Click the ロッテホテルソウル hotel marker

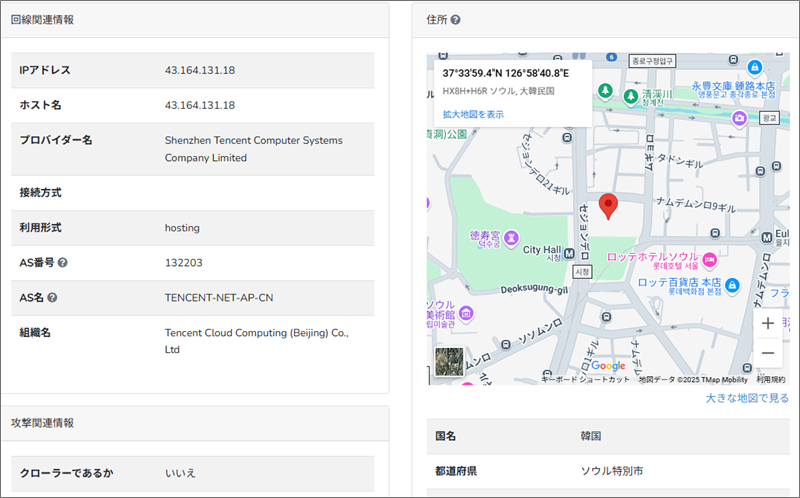pyautogui.click(x=710, y=260)
